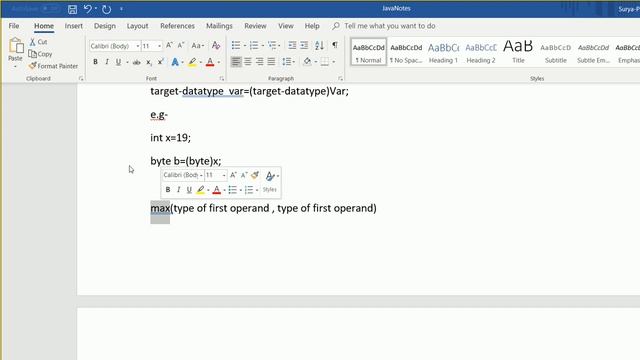
Task: Activate the Format Painter in the ribbon
Action: [53, 66]
